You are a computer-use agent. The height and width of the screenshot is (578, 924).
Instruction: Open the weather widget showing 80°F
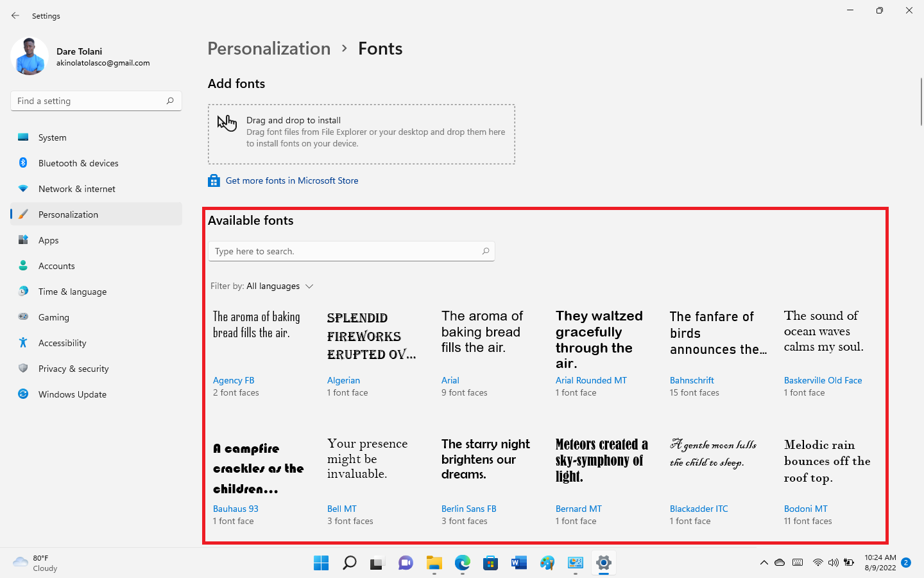click(x=36, y=563)
